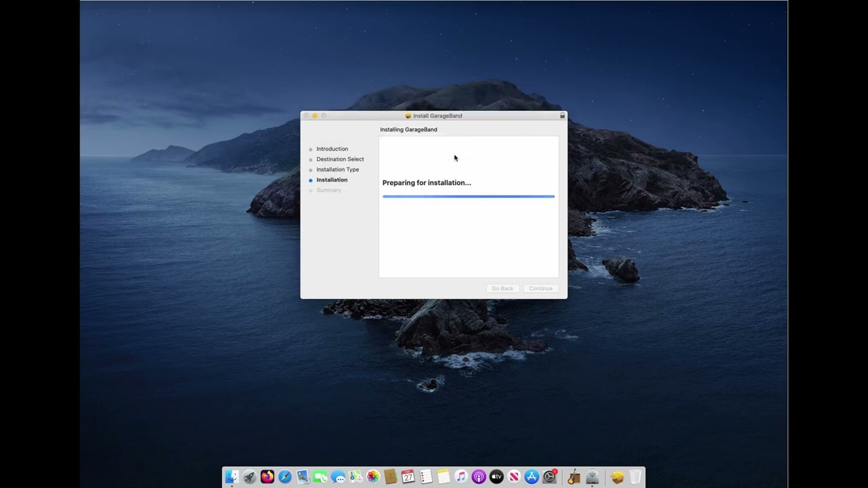Click the Go Back button
This screenshot has width=868, height=488.
502,289
